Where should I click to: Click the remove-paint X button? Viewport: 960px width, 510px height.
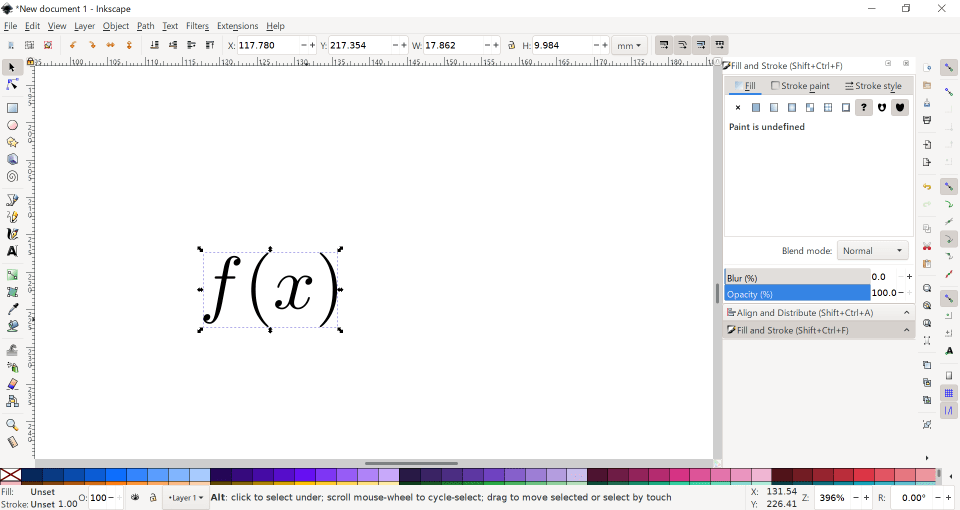[738, 107]
